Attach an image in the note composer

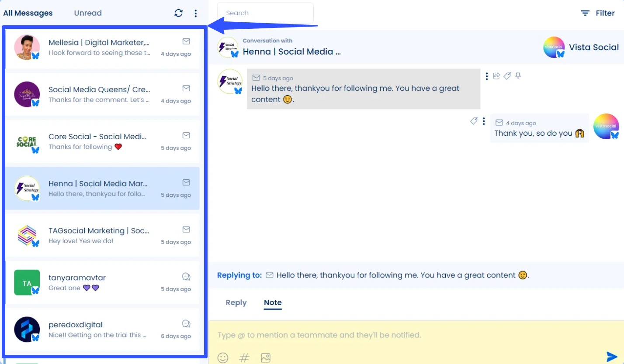(x=265, y=357)
